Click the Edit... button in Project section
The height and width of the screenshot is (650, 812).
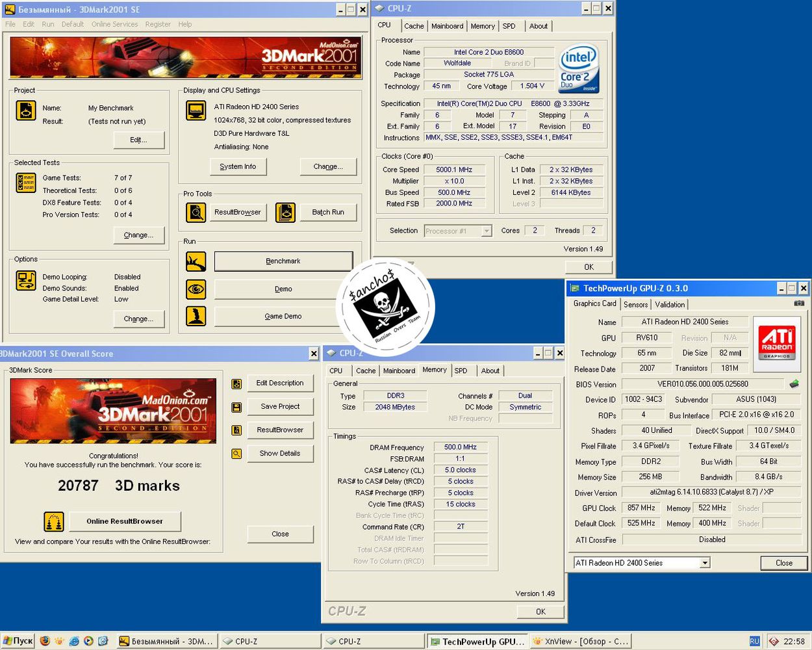tap(138, 140)
